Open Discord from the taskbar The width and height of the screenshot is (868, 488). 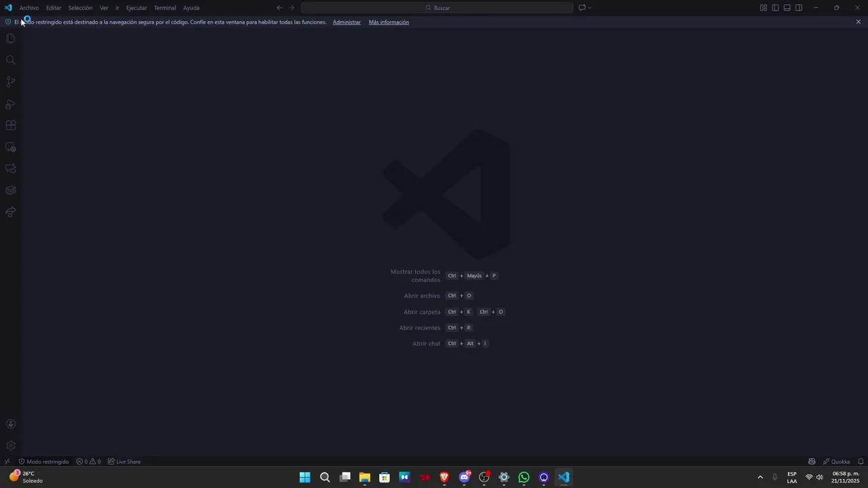465,477
